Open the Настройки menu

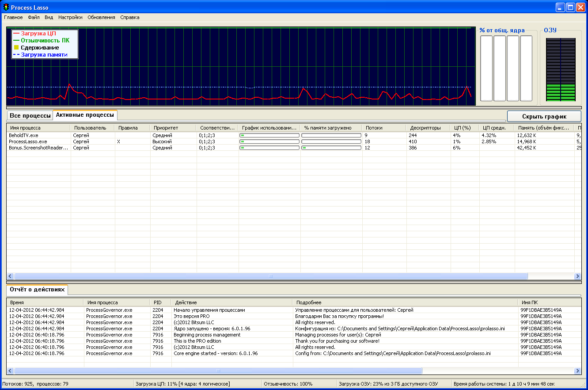[70, 17]
